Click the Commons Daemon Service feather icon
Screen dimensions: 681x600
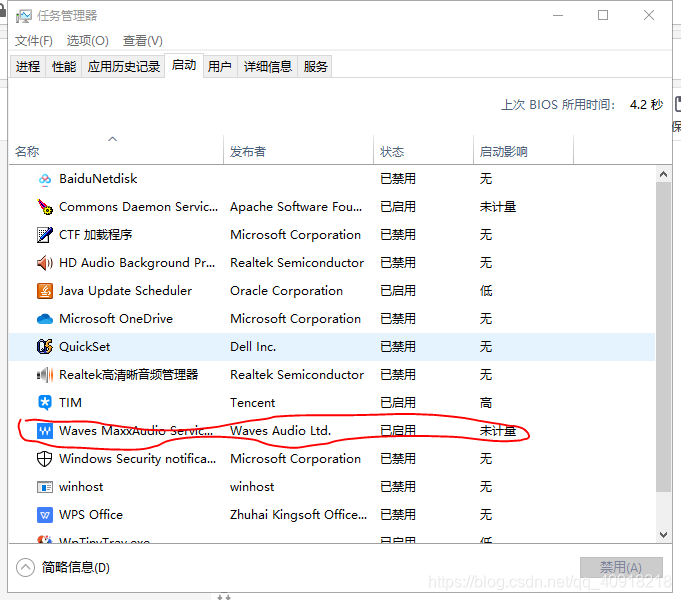(45, 207)
